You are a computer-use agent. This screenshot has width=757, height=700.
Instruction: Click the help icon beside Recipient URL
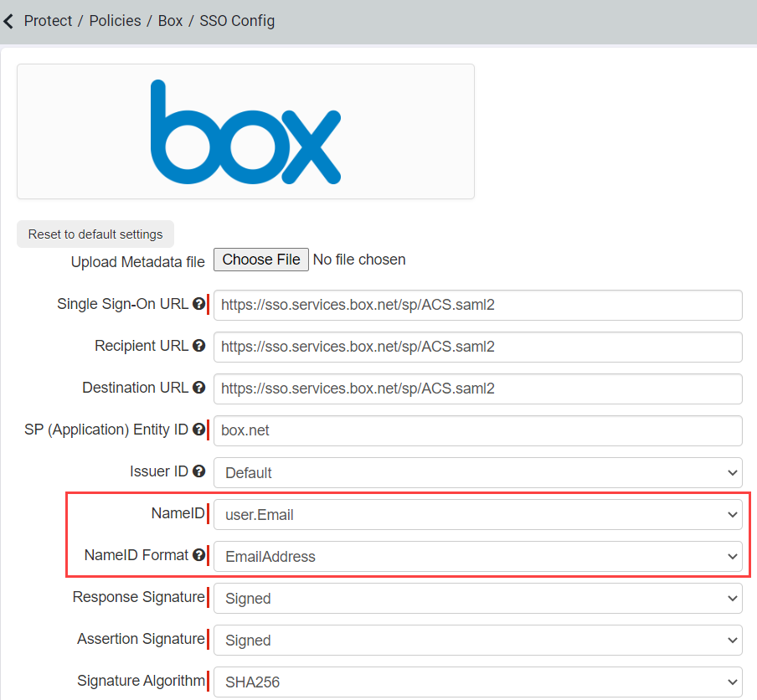[199, 346]
